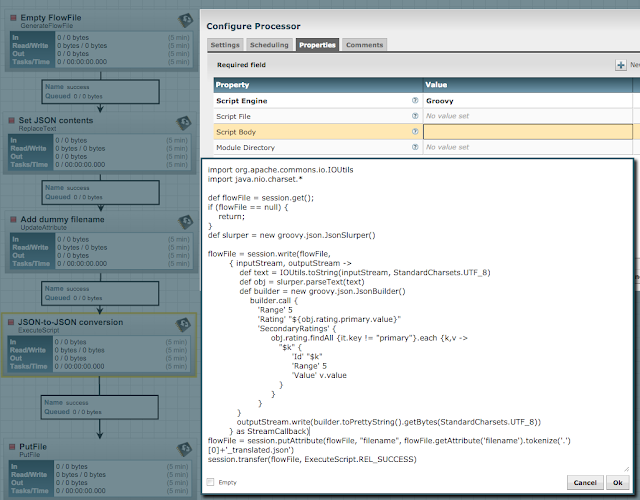Click the Set JSON contents processor title

pos(56,120)
